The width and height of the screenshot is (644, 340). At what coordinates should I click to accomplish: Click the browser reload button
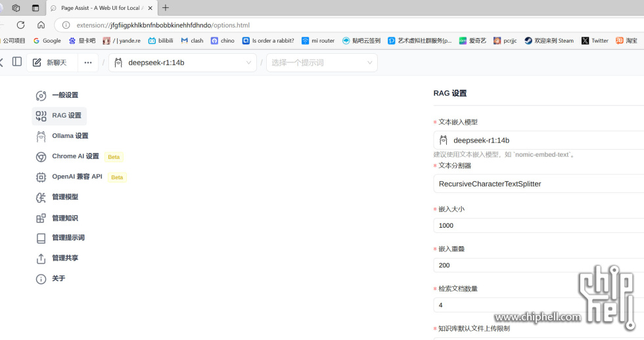pos(20,25)
